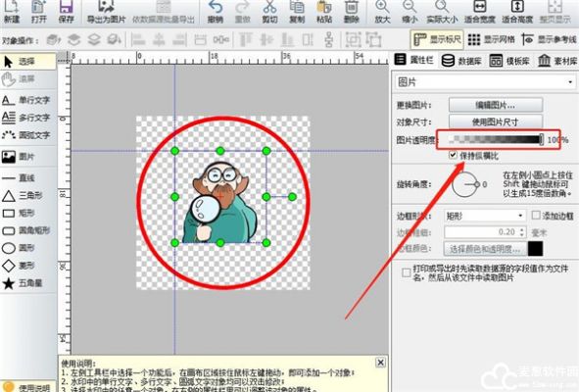Toggle 显示参考线 guide lines display

pyautogui.click(x=549, y=39)
